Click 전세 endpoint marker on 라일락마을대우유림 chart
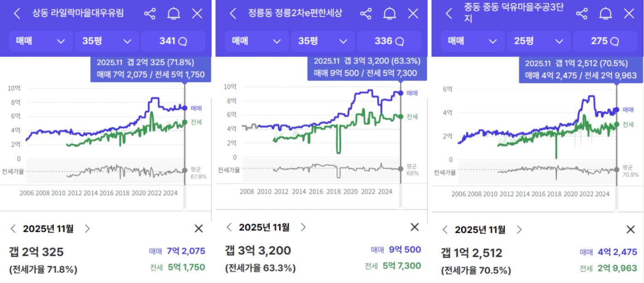 tap(185, 122)
